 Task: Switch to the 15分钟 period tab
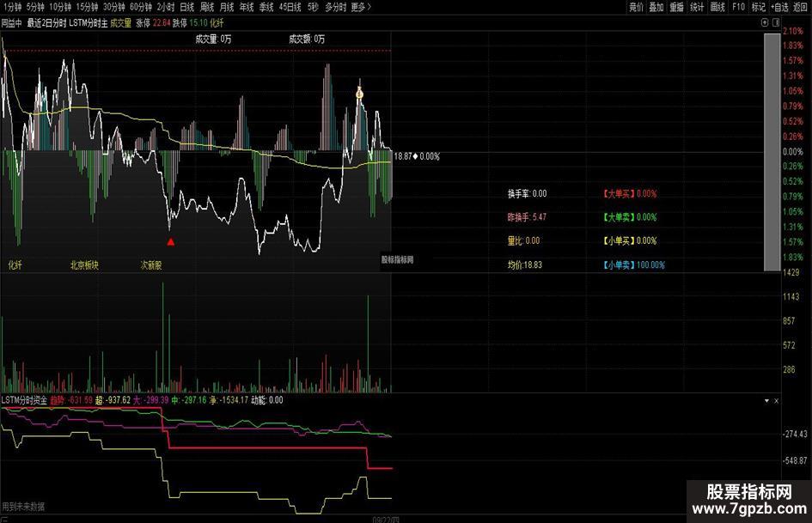click(x=87, y=7)
